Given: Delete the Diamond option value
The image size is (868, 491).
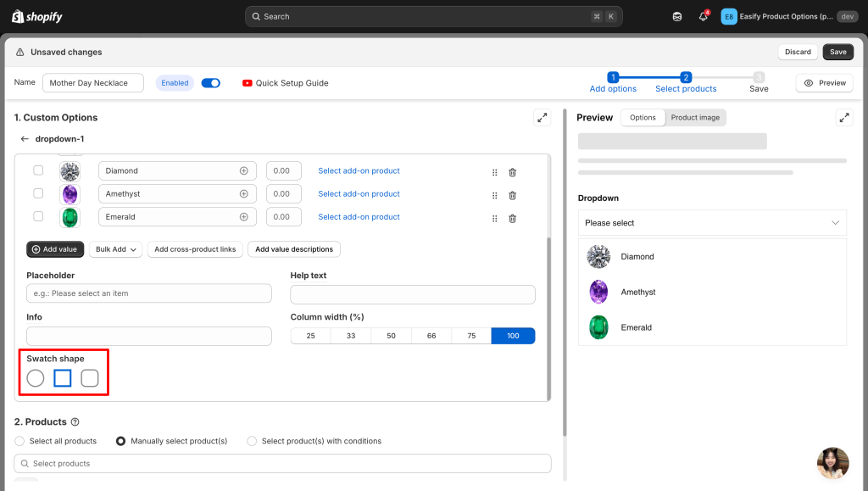Looking at the screenshot, I should coord(512,171).
